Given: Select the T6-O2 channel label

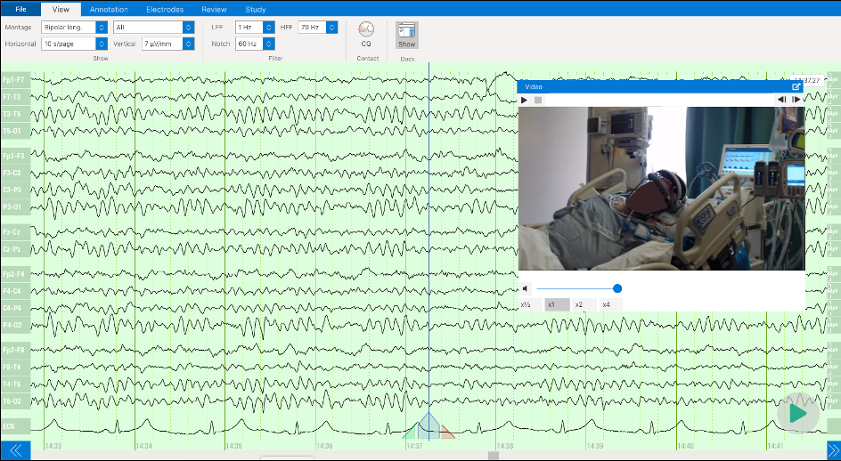Looking at the screenshot, I should click(16, 401).
